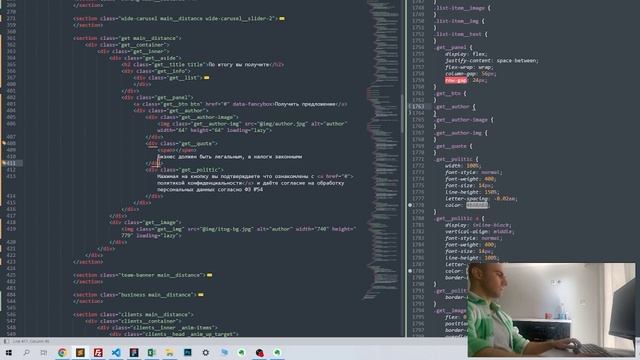Click the div class get__quote line
This screenshot has width=640, height=360.
click(182, 143)
